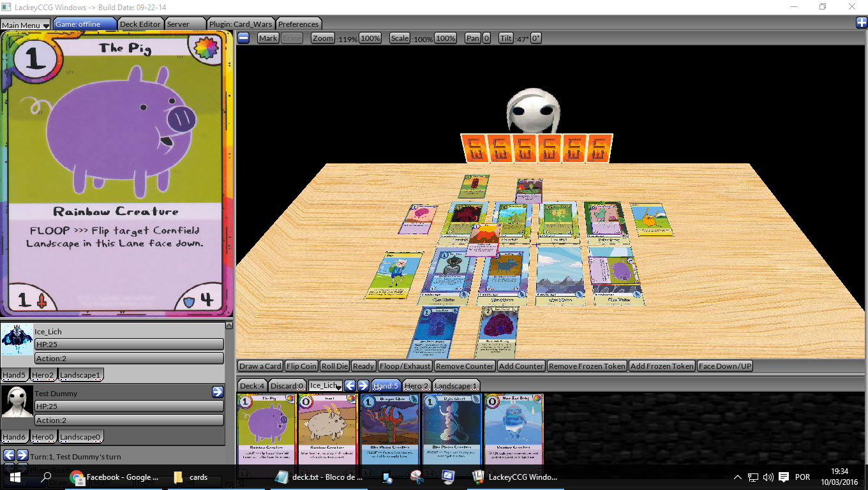Click the Add Frozen Token button
Image resolution: width=868 pixels, height=490 pixels.
pyautogui.click(x=662, y=366)
